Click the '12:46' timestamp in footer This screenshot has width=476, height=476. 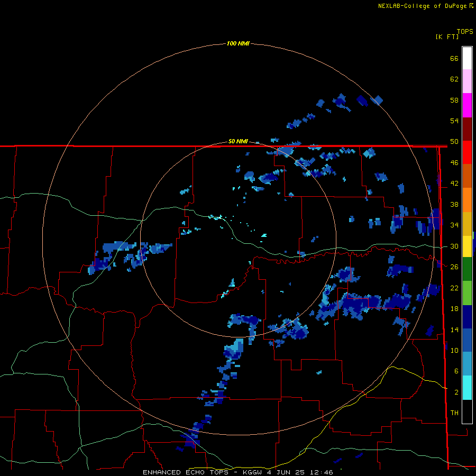click(321, 472)
